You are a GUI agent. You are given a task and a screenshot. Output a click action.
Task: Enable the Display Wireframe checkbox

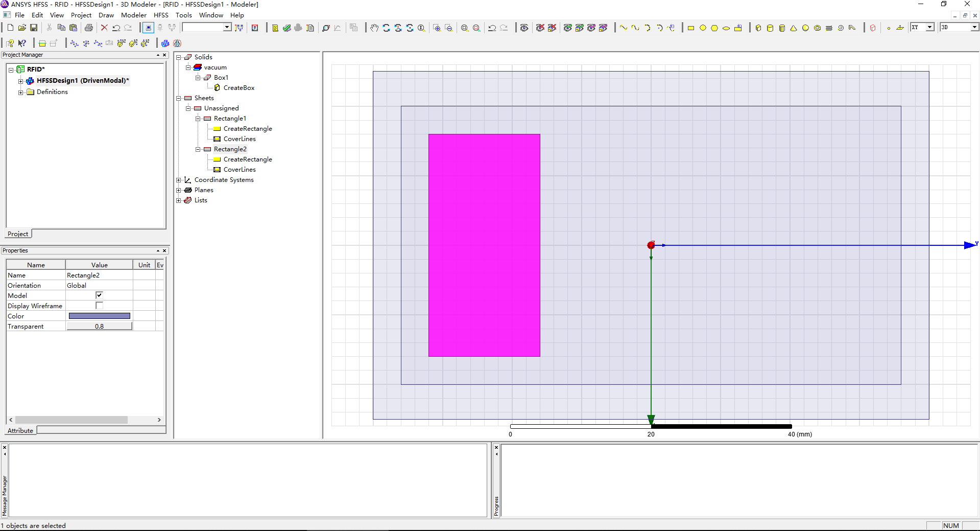pyautogui.click(x=99, y=306)
